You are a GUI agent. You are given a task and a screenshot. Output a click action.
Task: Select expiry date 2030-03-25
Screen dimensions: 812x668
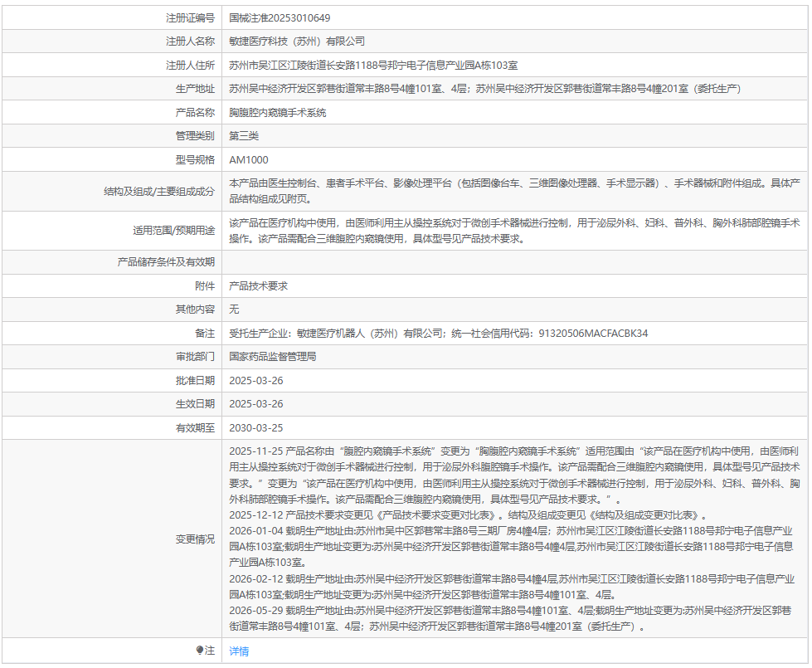pyautogui.click(x=255, y=428)
